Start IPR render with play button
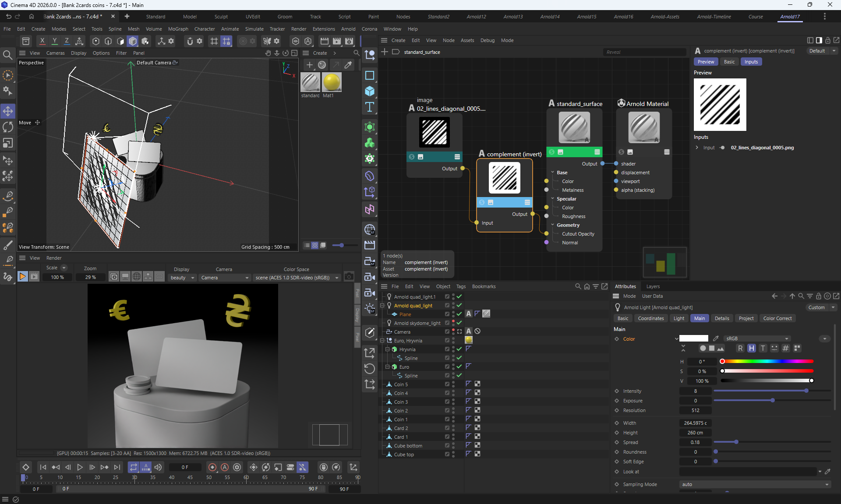 (x=22, y=276)
